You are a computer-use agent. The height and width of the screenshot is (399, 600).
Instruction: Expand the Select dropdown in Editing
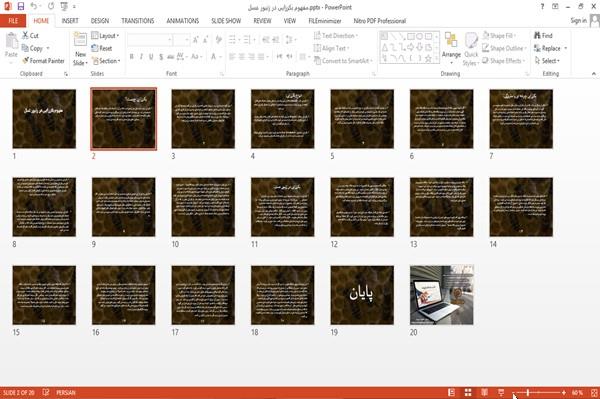[548, 61]
